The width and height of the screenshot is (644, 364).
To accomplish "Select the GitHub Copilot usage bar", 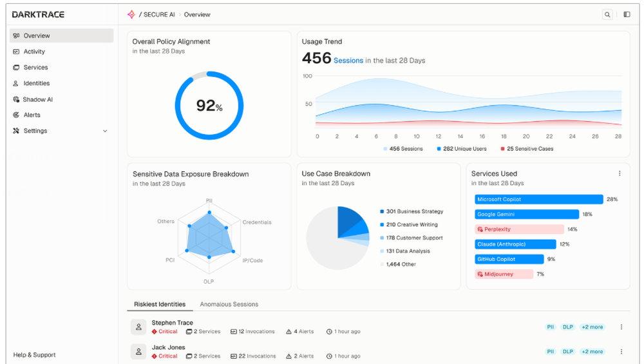I will pyautogui.click(x=509, y=259).
